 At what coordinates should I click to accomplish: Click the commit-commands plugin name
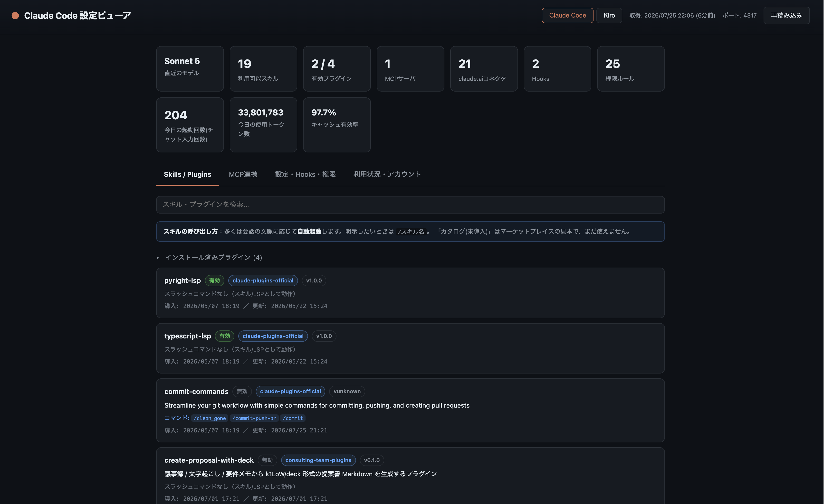coord(196,391)
